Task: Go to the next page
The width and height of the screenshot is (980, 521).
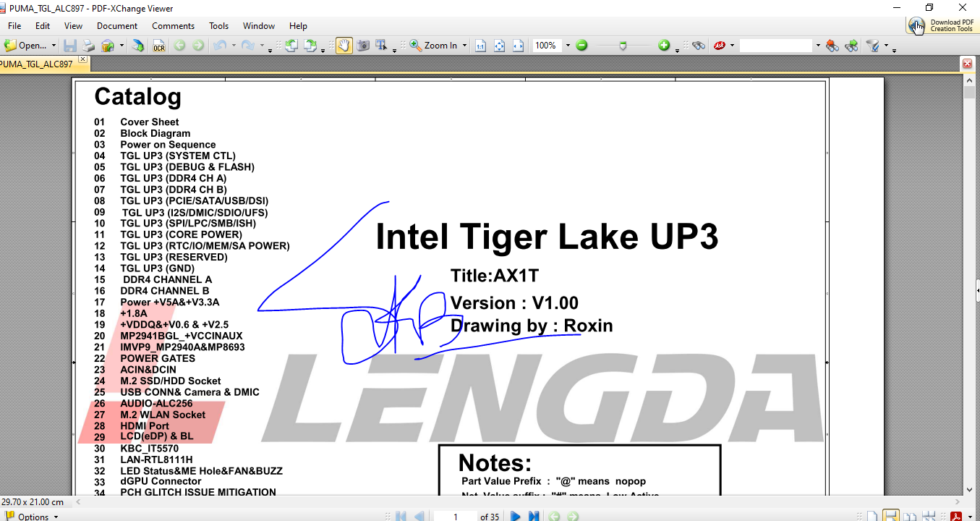Action: click(x=516, y=517)
